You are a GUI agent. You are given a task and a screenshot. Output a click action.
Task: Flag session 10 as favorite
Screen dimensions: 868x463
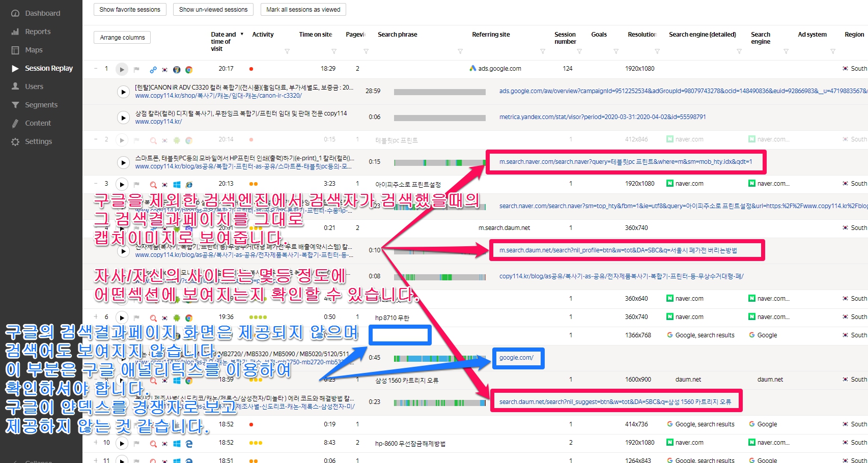coord(136,444)
